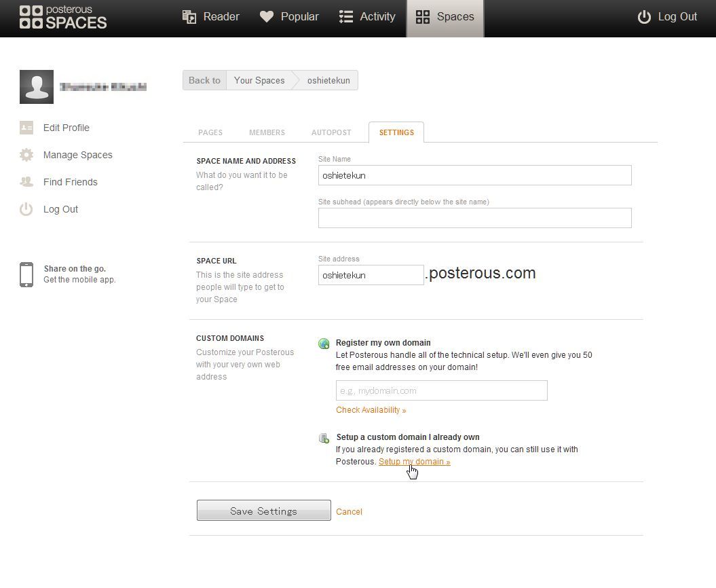Image resolution: width=716 pixels, height=588 pixels.
Task: Open Manage Spaces in the sidebar
Action: point(77,155)
